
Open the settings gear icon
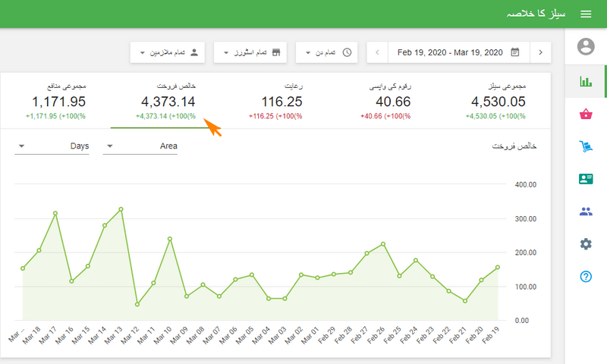point(586,244)
